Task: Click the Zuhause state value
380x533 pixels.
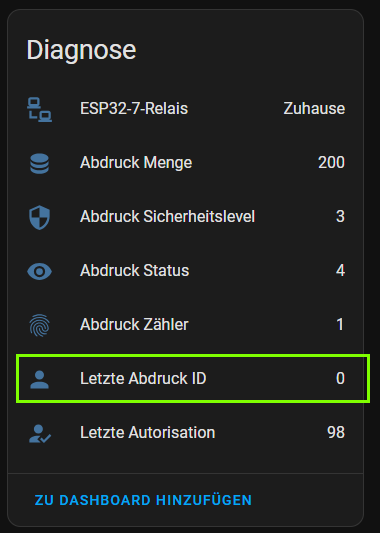Action: click(314, 109)
